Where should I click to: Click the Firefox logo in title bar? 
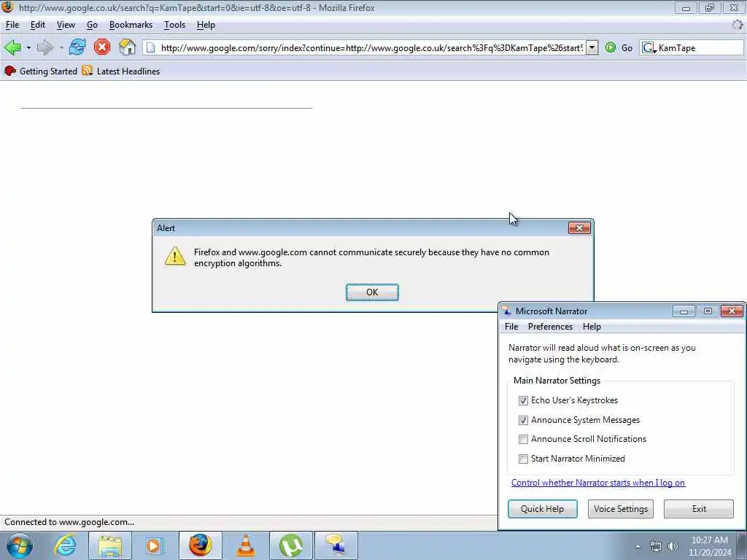pyautogui.click(x=7, y=7)
